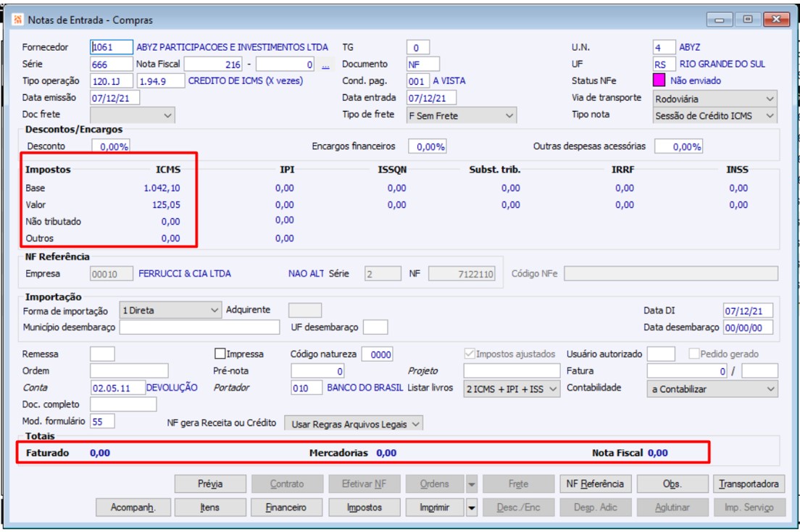
Task: Toggle the Impostos ajustados checkbox
Action: point(469,354)
